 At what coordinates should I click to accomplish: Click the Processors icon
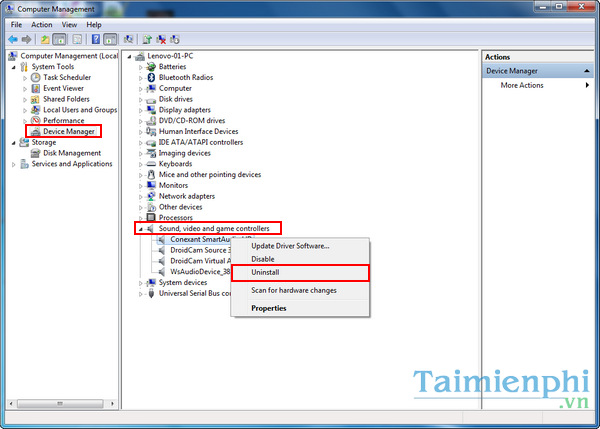click(x=152, y=218)
